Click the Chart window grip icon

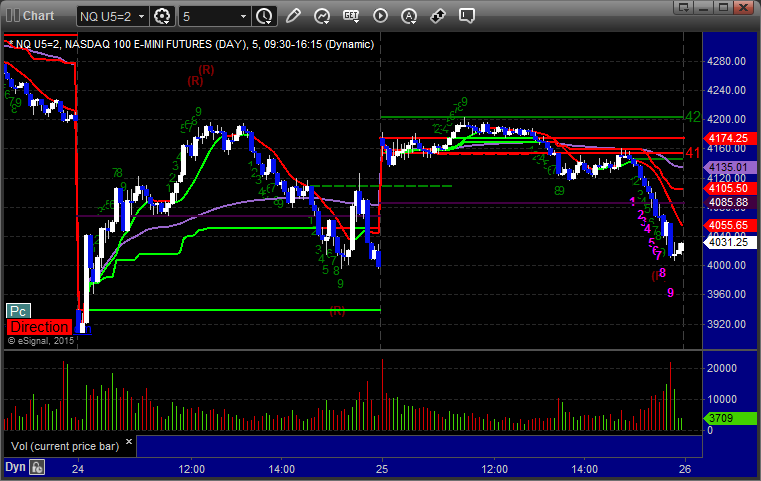(12, 16)
